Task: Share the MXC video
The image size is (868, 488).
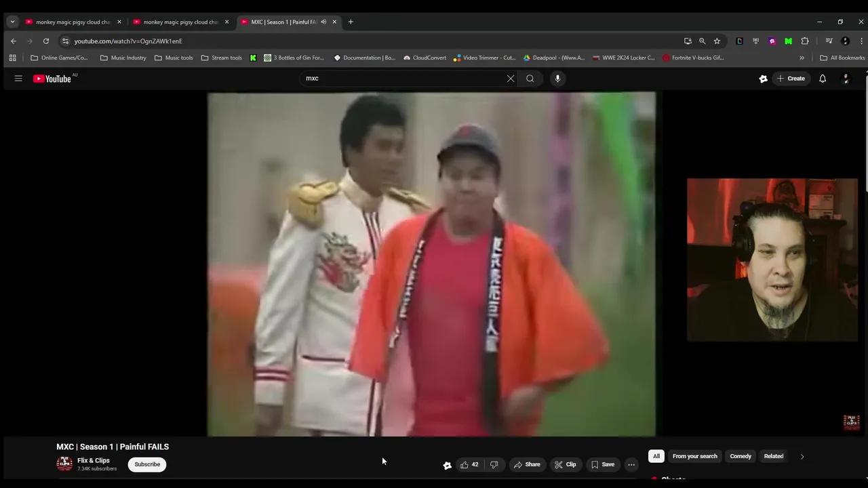Action: (x=527, y=464)
